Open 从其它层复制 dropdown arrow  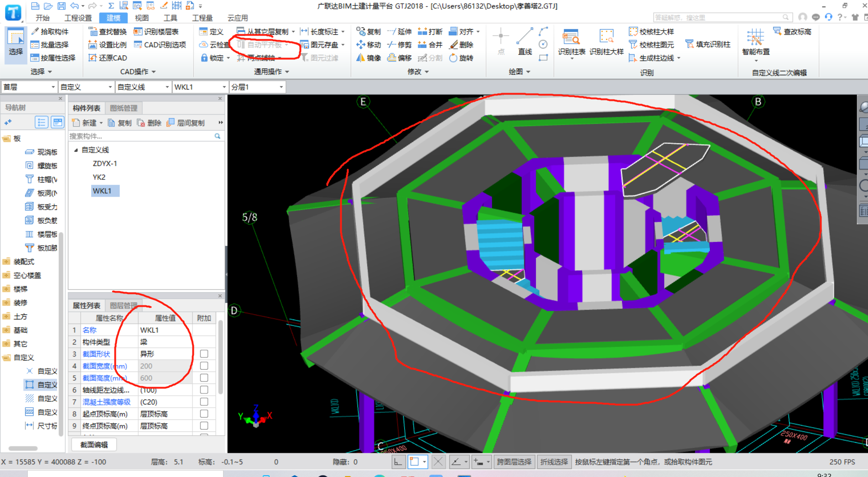tap(293, 31)
